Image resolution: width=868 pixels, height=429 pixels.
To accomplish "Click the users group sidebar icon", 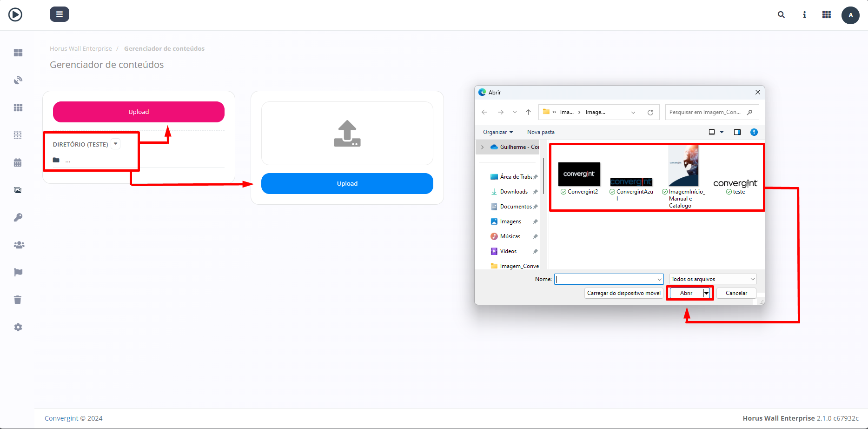I will point(19,245).
